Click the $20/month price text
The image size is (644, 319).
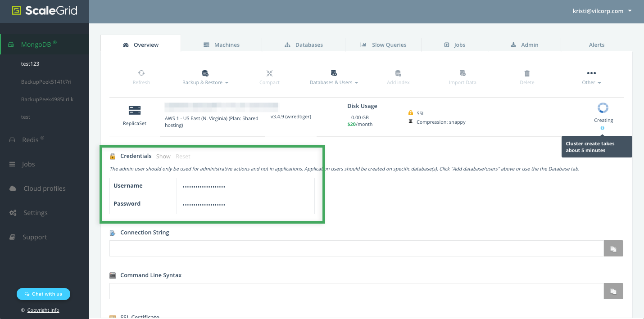(360, 124)
